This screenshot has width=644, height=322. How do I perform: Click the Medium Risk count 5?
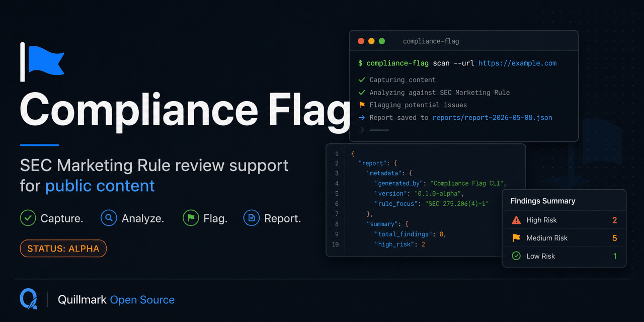tap(614, 238)
